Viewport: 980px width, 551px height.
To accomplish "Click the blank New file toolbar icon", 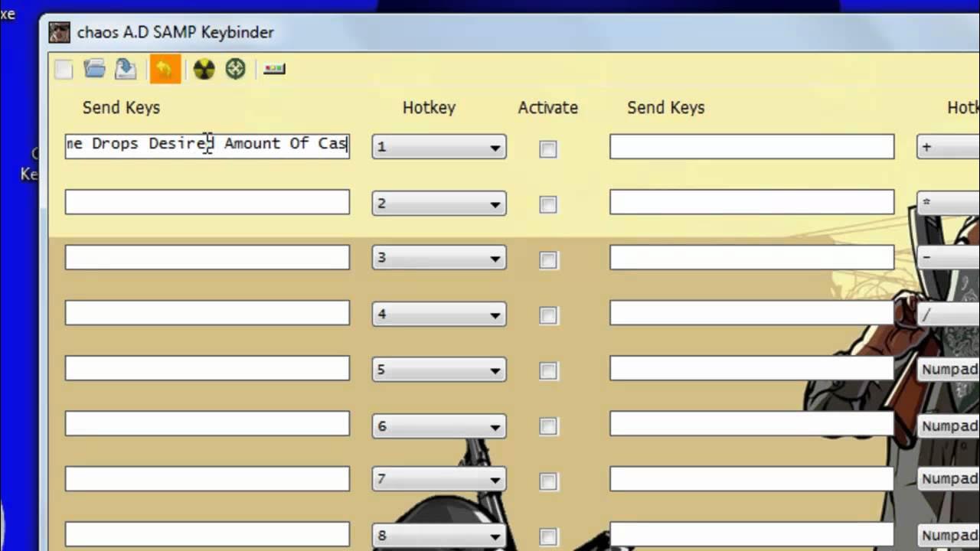I will click(64, 70).
